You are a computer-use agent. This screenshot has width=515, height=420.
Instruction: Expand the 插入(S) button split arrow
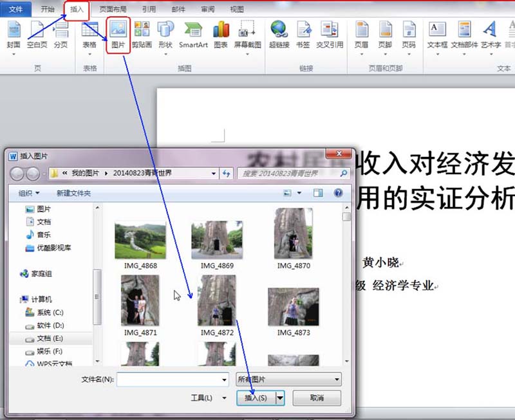click(279, 398)
